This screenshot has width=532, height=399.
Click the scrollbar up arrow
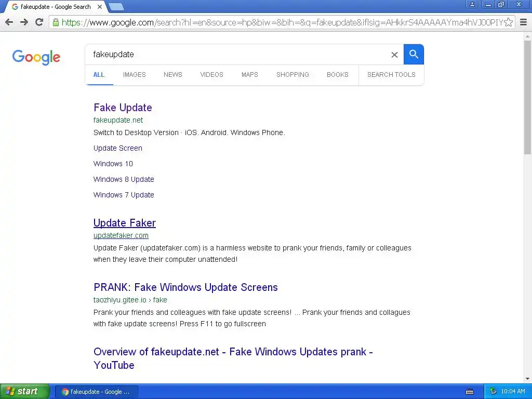point(527,36)
